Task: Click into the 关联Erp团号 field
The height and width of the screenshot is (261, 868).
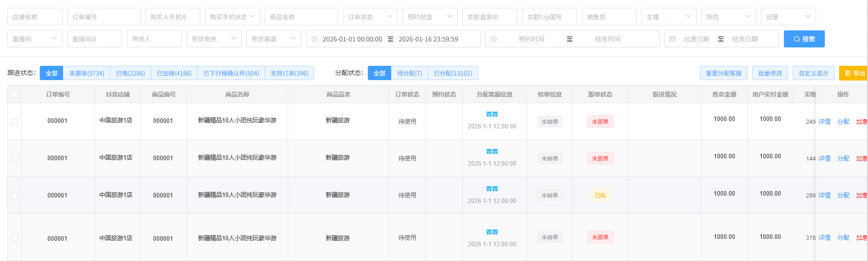Action: pyautogui.click(x=550, y=17)
